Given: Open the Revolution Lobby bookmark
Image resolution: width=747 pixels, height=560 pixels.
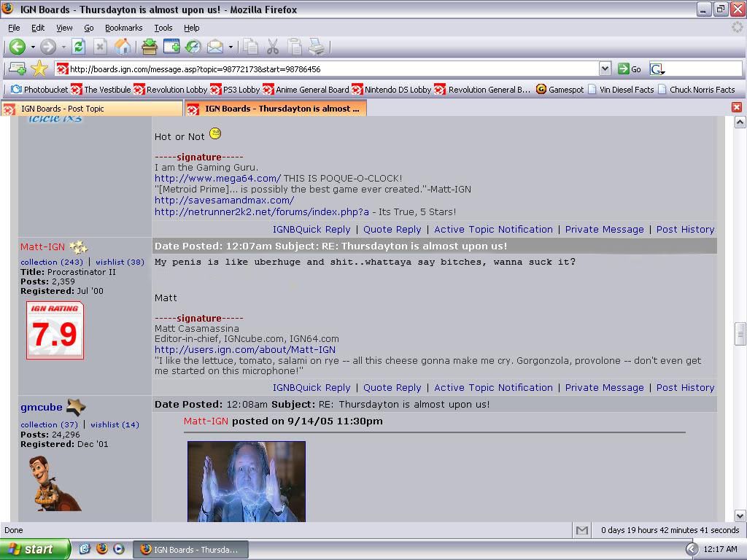Looking at the screenshot, I should [x=171, y=90].
